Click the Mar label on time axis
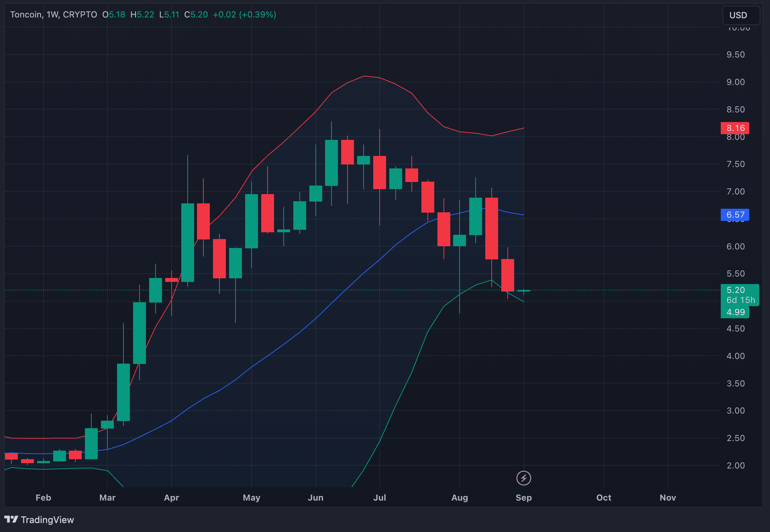Screen dimensions: 770x532 pos(107,497)
